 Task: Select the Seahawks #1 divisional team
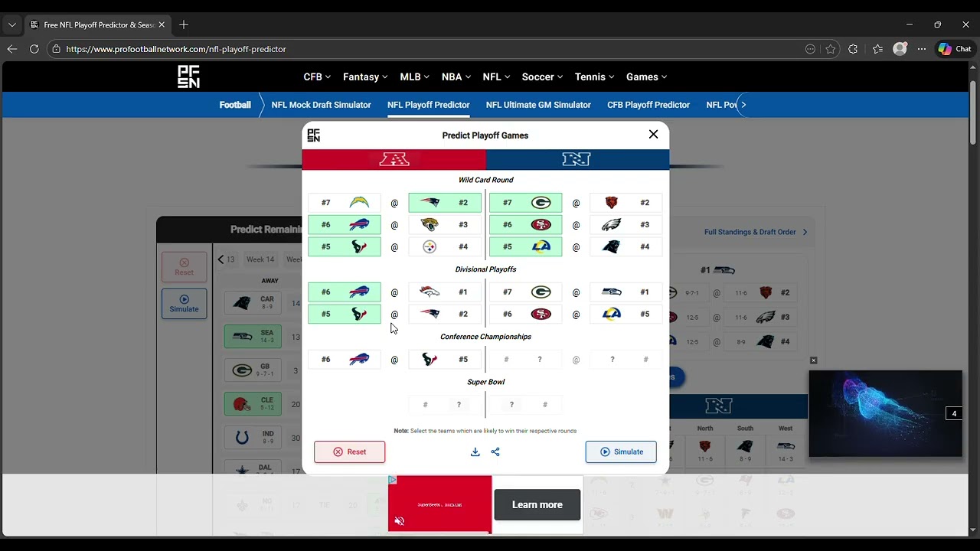coord(626,292)
